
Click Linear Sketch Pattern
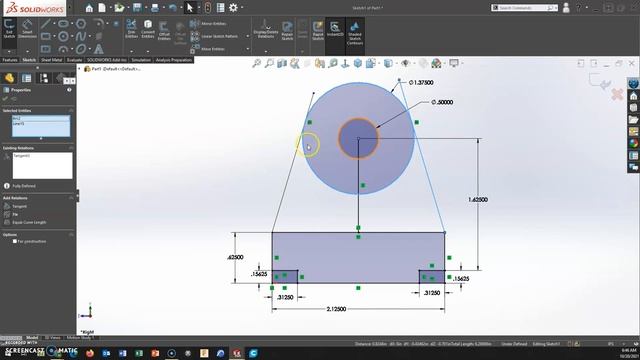(x=214, y=36)
